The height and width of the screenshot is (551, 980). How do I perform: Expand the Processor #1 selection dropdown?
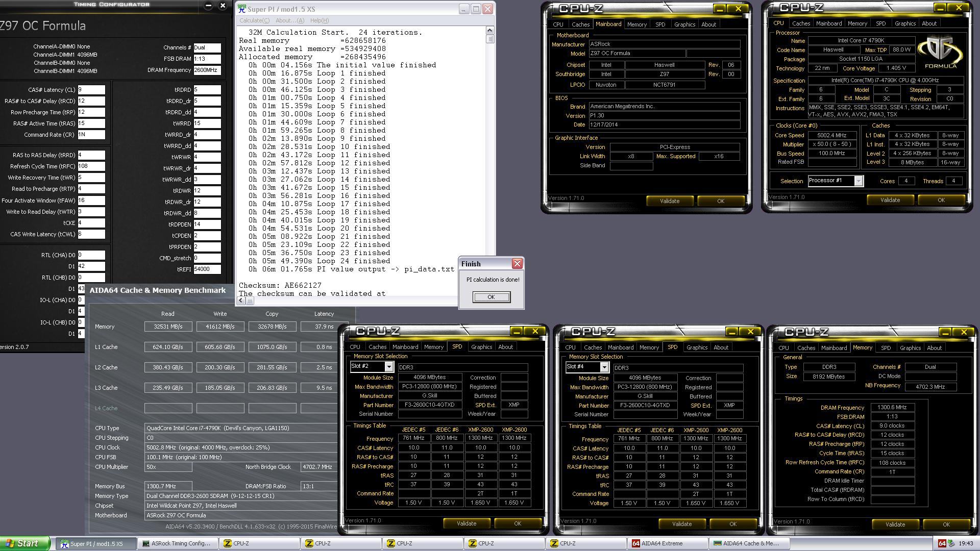858,181
